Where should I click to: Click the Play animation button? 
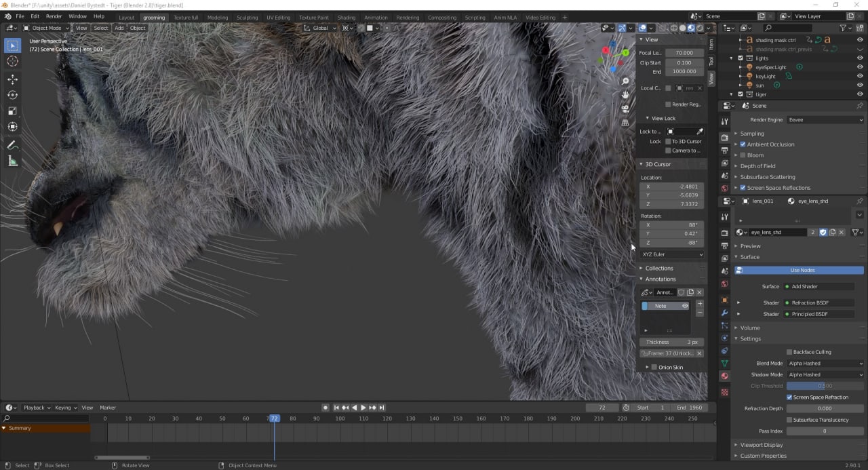click(363, 408)
